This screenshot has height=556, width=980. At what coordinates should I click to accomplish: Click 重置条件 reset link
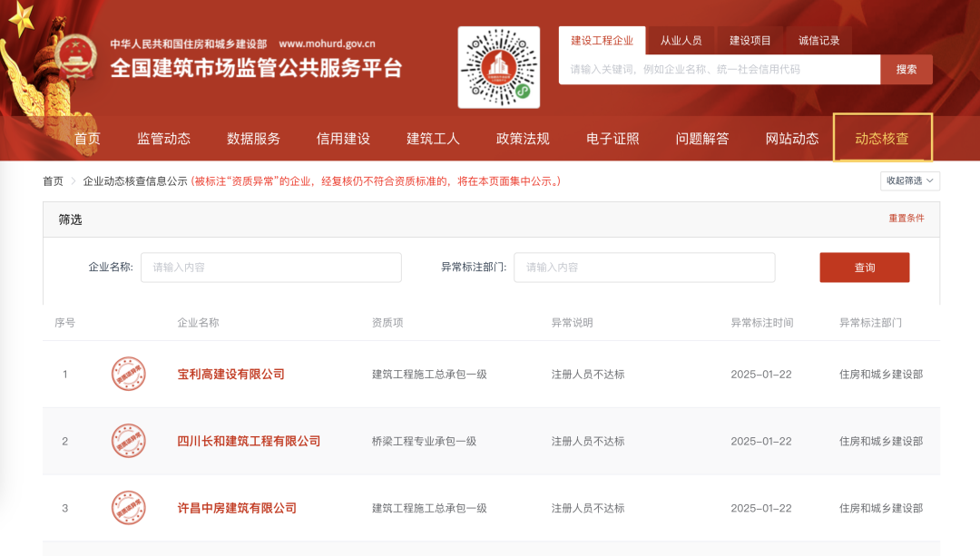(906, 218)
